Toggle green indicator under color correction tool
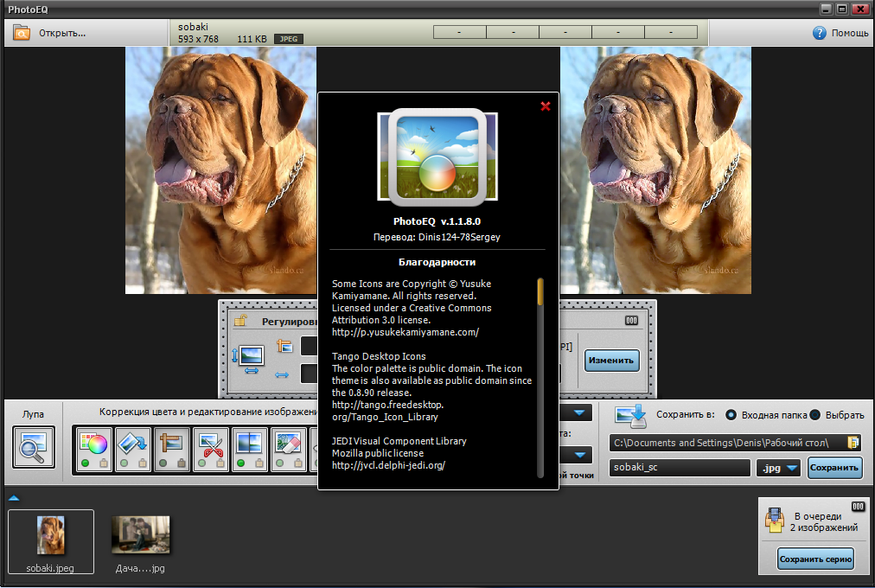 pos(86,463)
